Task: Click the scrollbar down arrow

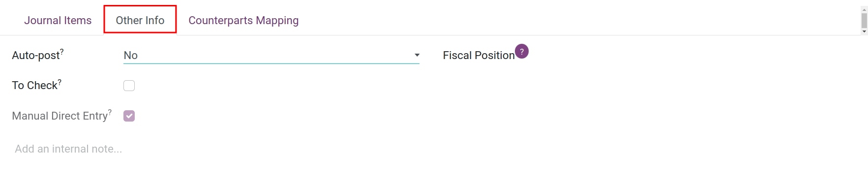Action: pyautogui.click(x=864, y=31)
